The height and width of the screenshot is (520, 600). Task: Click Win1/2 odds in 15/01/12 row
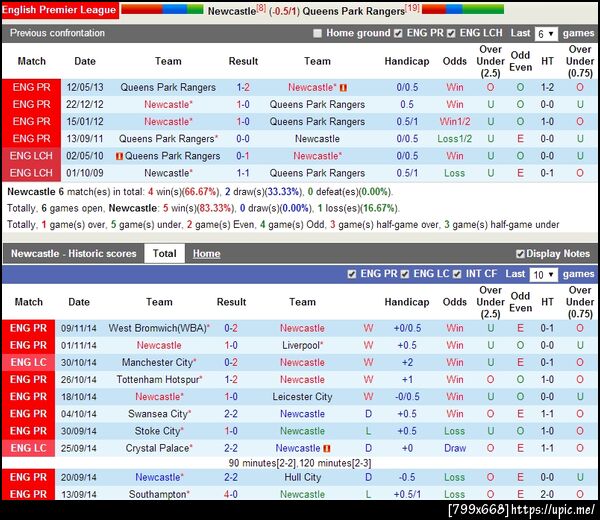(x=455, y=121)
